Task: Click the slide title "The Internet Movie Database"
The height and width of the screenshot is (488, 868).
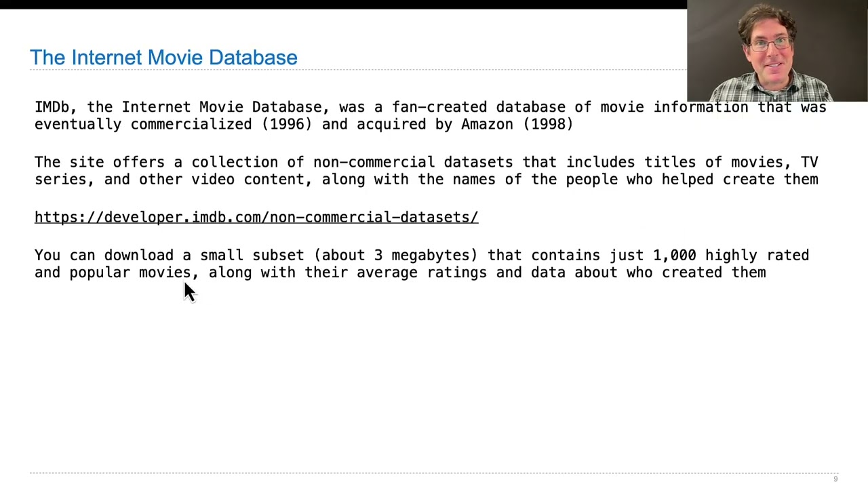Action: 163,58
